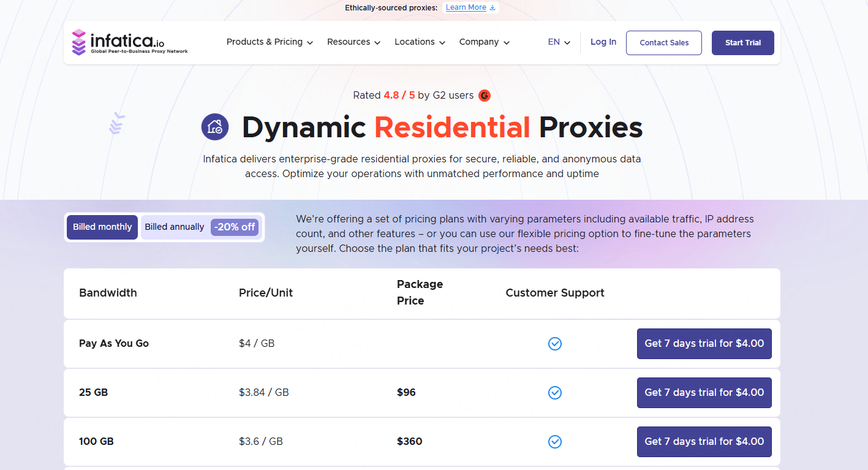
Task: Open the EN language selector
Action: tap(559, 42)
